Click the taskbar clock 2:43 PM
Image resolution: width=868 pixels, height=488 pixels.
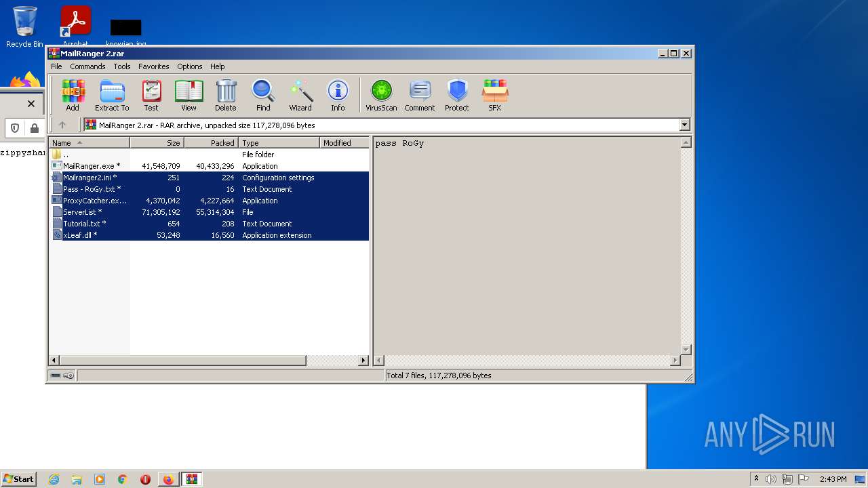click(833, 479)
